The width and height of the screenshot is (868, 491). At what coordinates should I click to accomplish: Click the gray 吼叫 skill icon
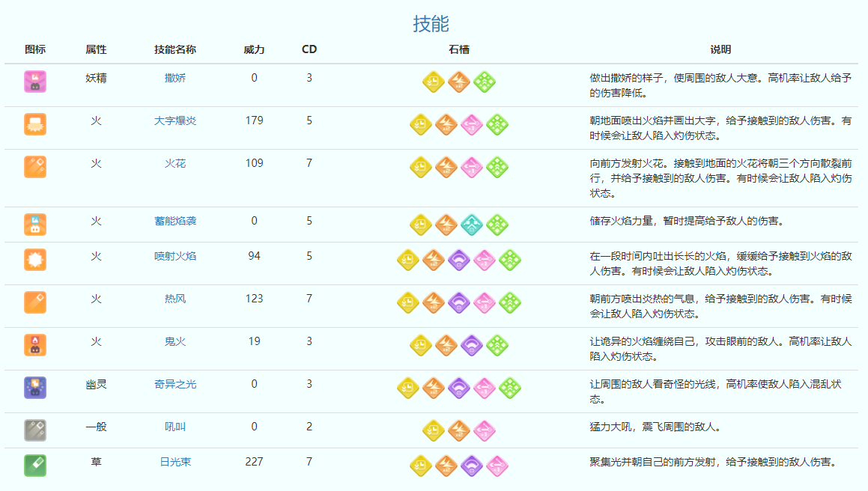coord(35,430)
